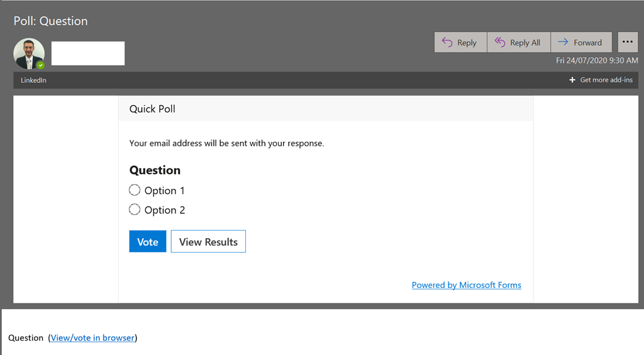Select the Option 1 radio button
644x355 pixels.
click(x=135, y=190)
